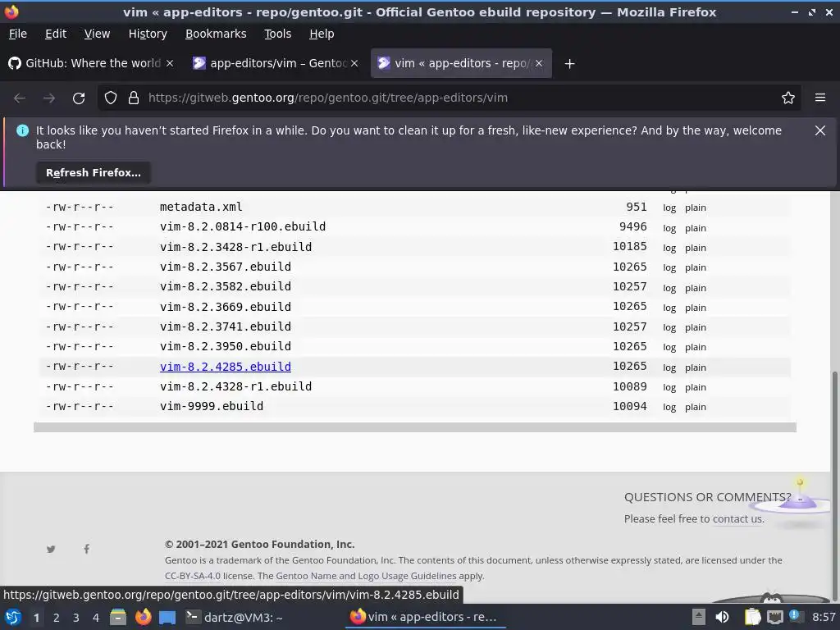Open the File menu

coord(18,34)
